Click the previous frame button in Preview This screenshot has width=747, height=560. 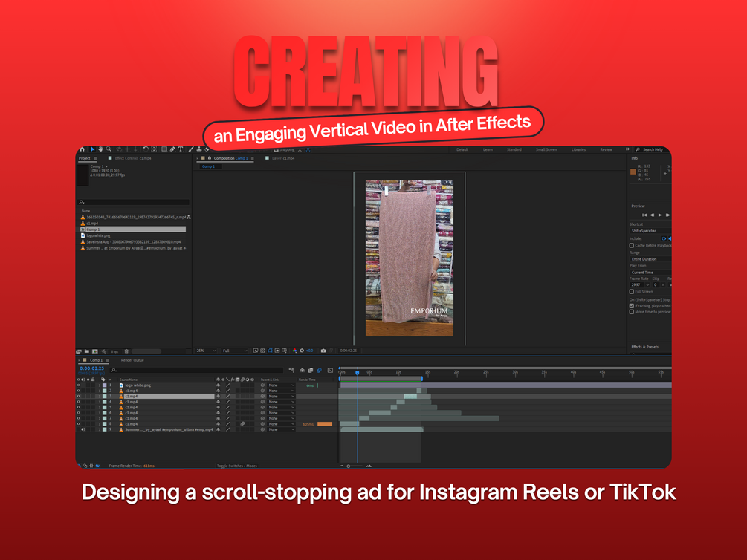[x=652, y=215]
